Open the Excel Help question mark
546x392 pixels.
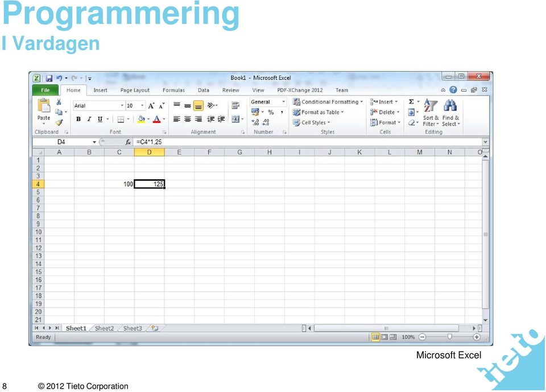(x=453, y=90)
